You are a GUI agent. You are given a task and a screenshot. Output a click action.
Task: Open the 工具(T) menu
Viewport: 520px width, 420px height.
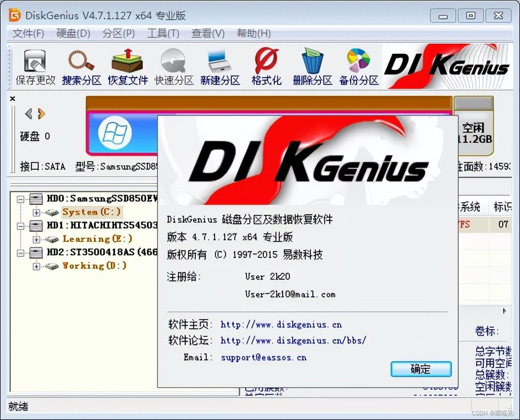point(163,34)
